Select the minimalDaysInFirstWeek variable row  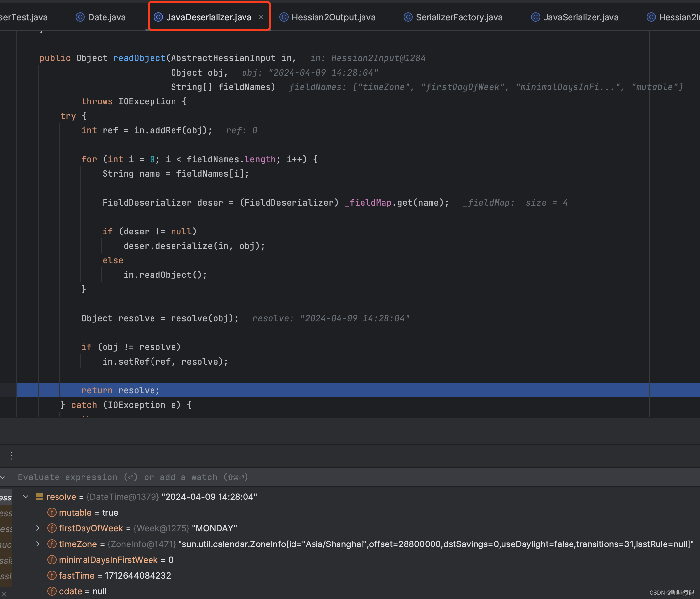[x=108, y=560]
